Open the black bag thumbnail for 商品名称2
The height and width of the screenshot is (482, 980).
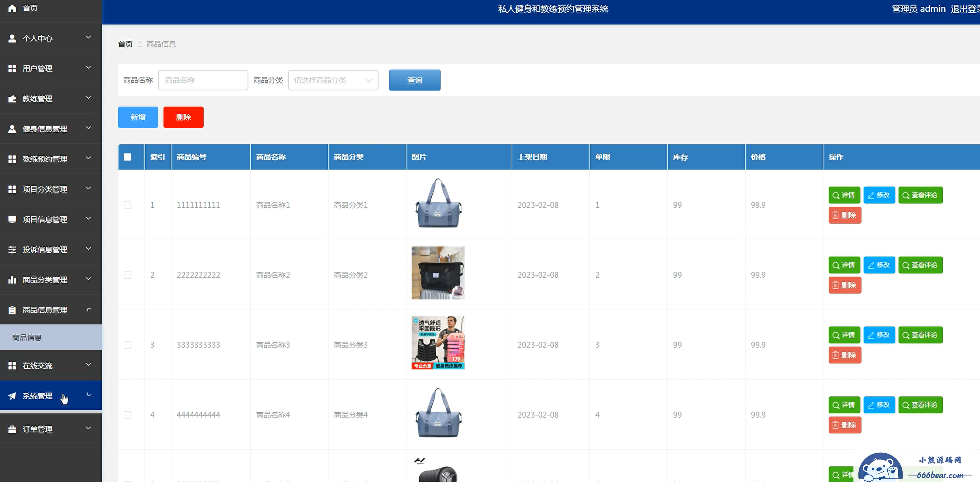coord(438,273)
